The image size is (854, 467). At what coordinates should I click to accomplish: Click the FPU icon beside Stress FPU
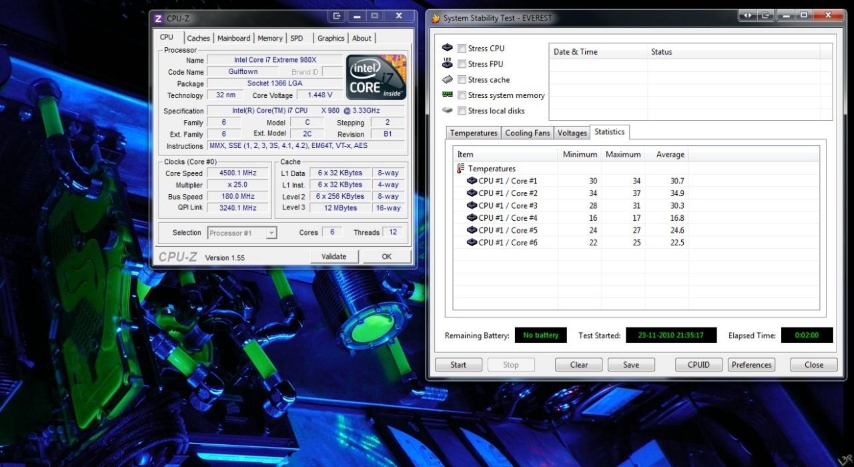point(448,63)
